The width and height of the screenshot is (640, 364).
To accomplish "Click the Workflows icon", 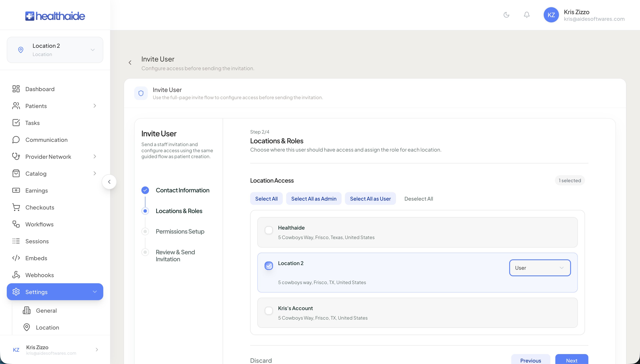I will 16,224.
